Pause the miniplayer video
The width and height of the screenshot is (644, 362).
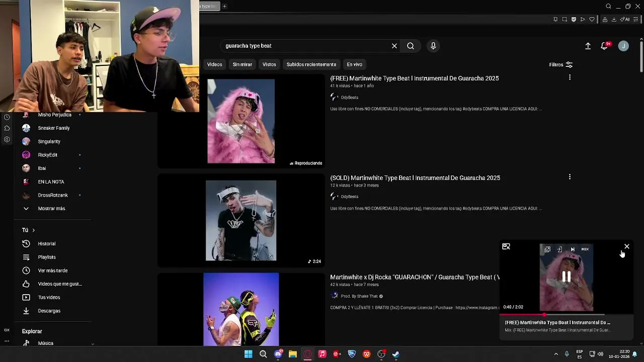[x=567, y=277]
